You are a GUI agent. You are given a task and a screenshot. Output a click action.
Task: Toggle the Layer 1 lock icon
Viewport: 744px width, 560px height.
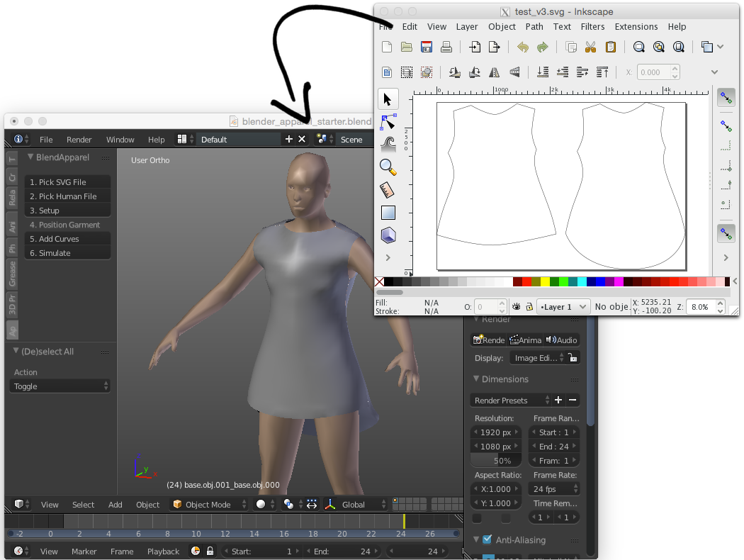click(x=529, y=307)
